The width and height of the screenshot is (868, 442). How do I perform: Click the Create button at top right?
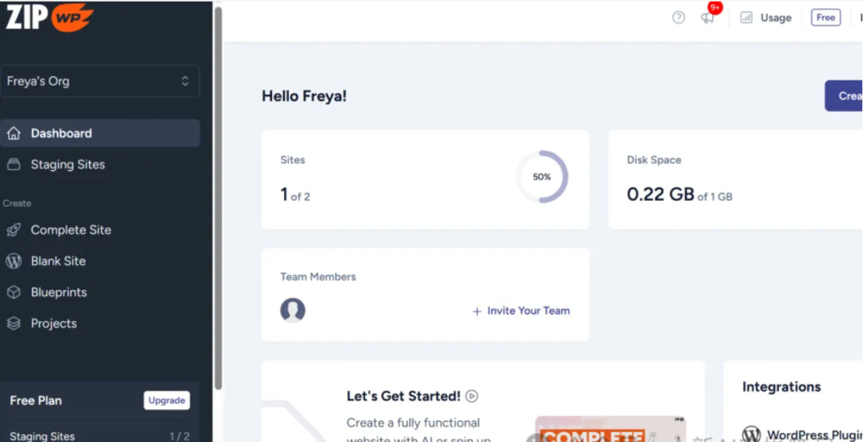coord(844,96)
